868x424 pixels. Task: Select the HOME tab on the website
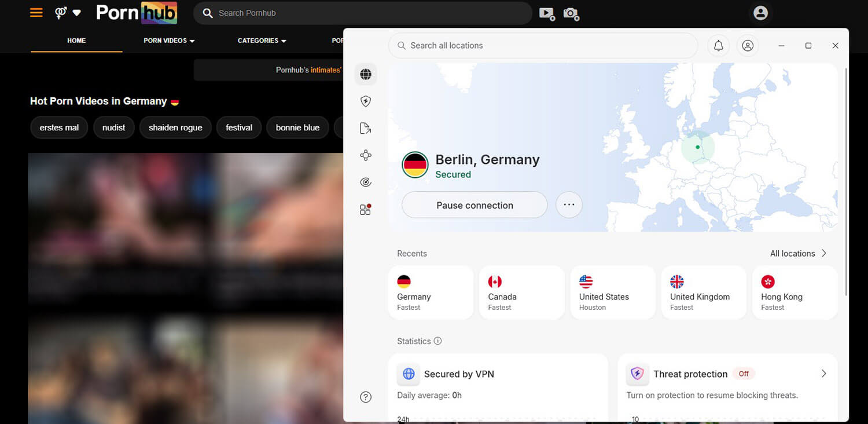[76, 41]
